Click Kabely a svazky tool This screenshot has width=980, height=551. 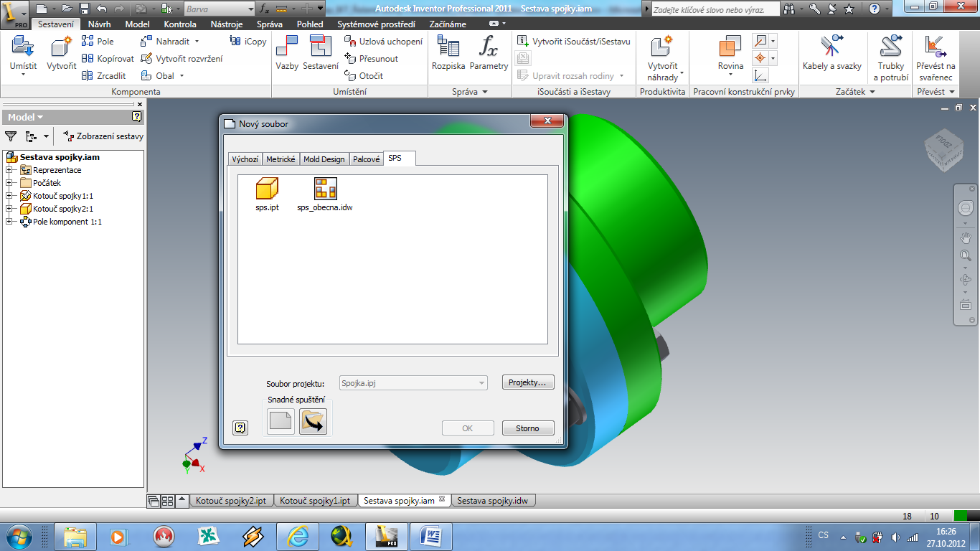(x=831, y=53)
